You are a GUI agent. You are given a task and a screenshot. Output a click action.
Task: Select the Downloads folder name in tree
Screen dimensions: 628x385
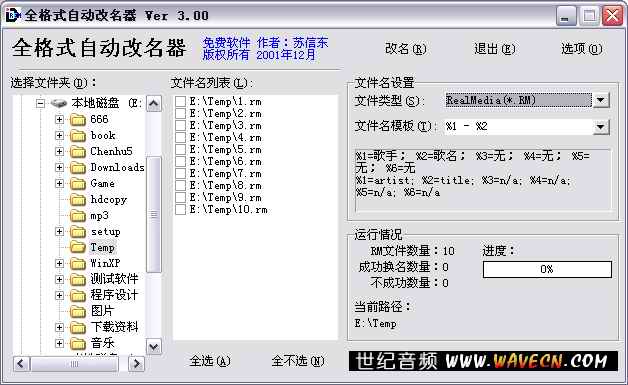117,167
